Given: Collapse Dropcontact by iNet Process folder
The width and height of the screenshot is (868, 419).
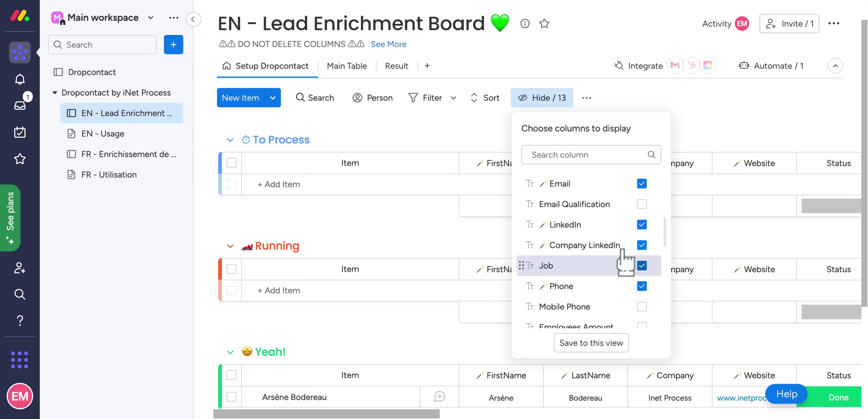Looking at the screenshot, I should 55,92.
